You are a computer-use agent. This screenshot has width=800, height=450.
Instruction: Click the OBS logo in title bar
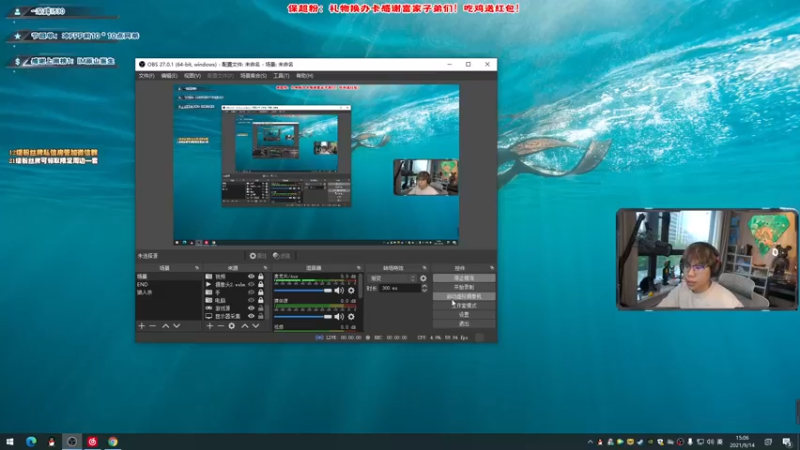142,64
